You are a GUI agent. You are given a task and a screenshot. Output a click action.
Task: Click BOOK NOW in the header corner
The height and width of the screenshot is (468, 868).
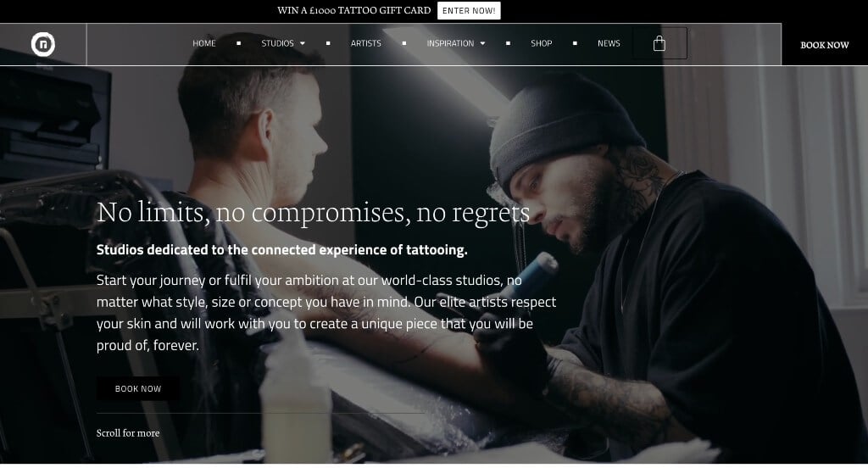824,45
